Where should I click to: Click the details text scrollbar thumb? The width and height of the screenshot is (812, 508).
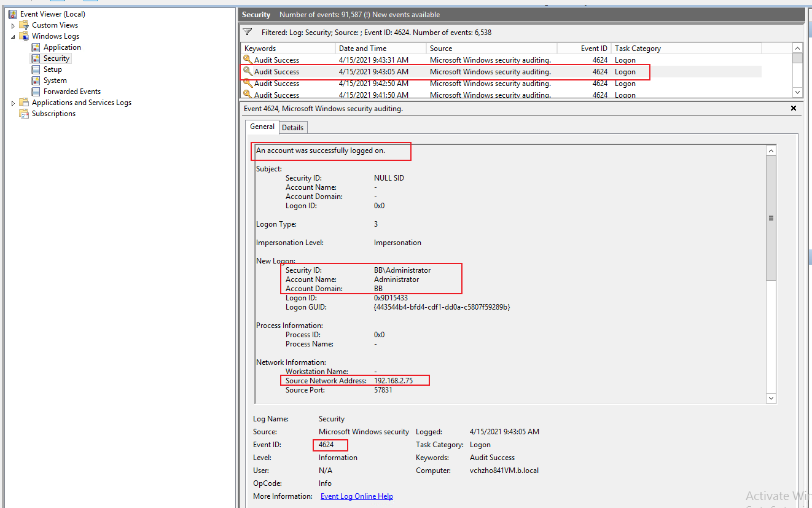click(x=771, y=218)
